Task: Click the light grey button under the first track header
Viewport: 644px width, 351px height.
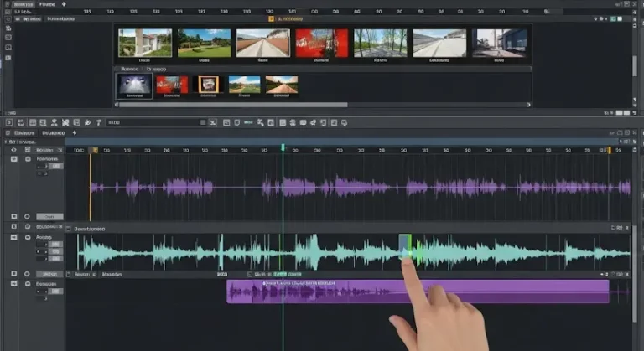Action: 49,216
